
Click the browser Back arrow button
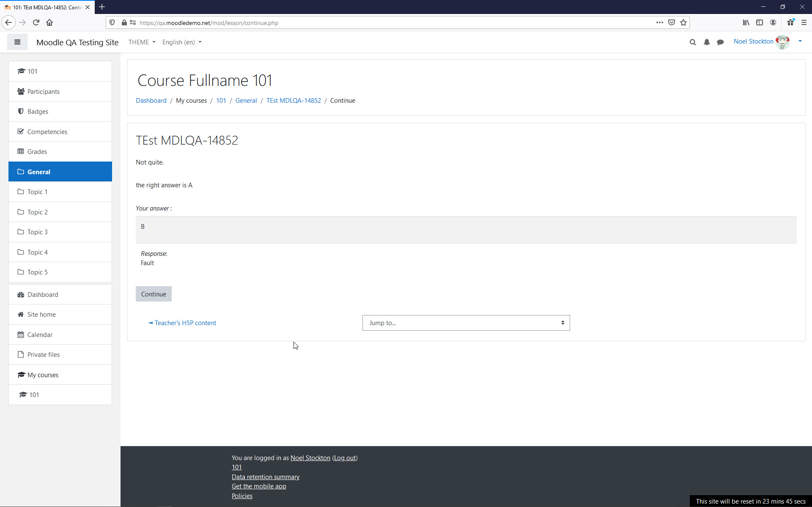point(8,22)
